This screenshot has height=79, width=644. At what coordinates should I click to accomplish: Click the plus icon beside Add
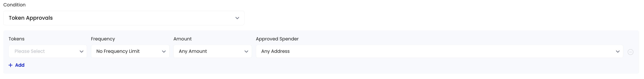(x=11, y=65)
